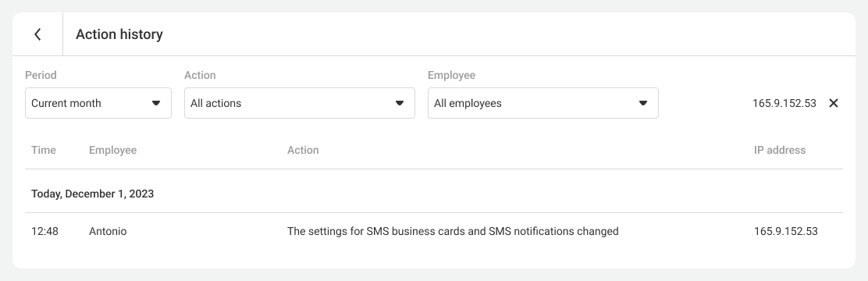868x281 pixels.
Task: Click the IP address column header
Action: pyautogui.click(x=780, y=150)
